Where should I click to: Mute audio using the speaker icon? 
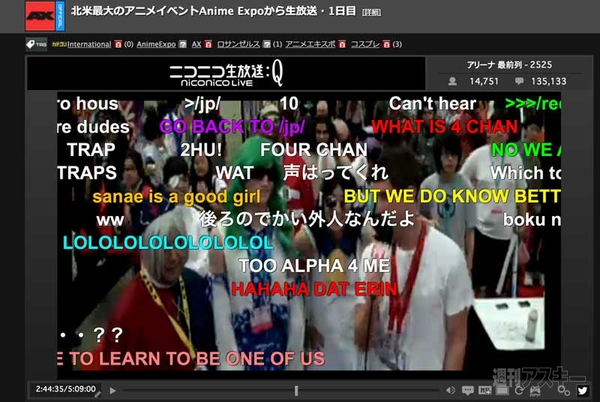pyautogui.click(x=450, y=390)
